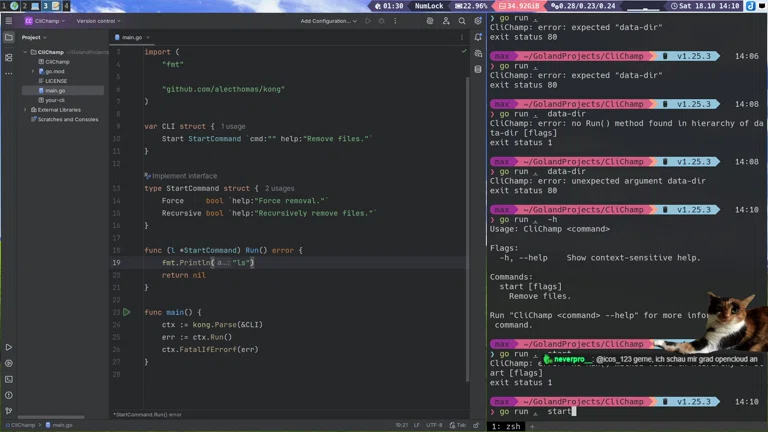This screenshot has width=768, height=432.
Task: Close the main.go editor tab
Action: (148, 37)
